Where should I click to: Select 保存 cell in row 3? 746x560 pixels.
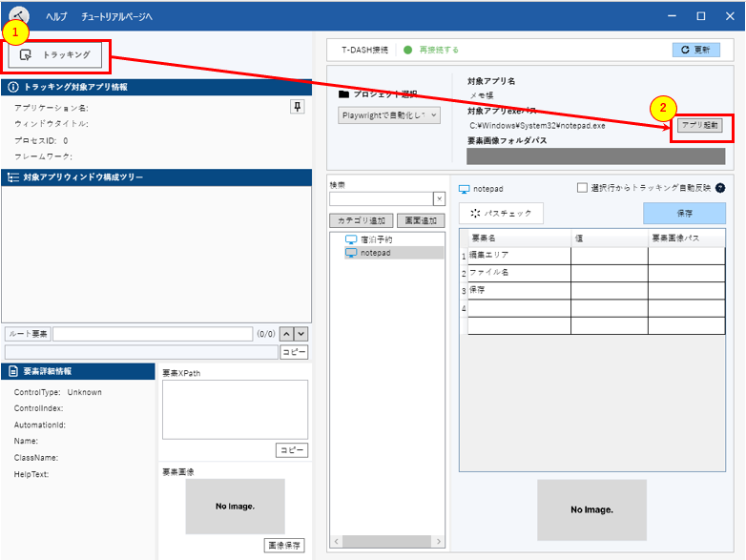pos(520,290)
